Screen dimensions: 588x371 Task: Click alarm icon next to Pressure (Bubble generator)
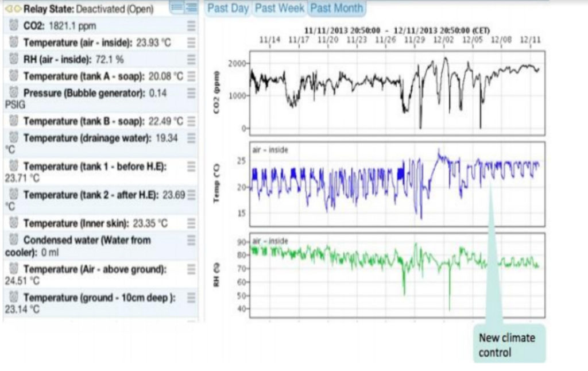click(x=14, y=92)
